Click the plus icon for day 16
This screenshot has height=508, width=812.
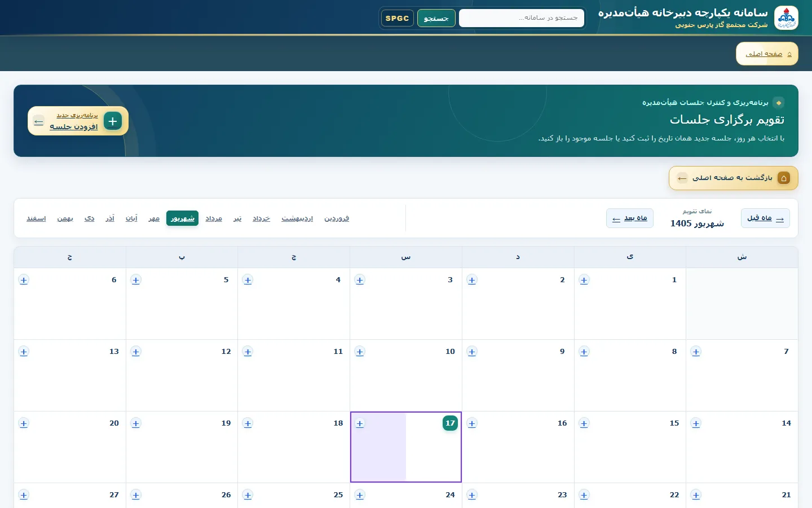pyautogui.click(x=472, y=423)
